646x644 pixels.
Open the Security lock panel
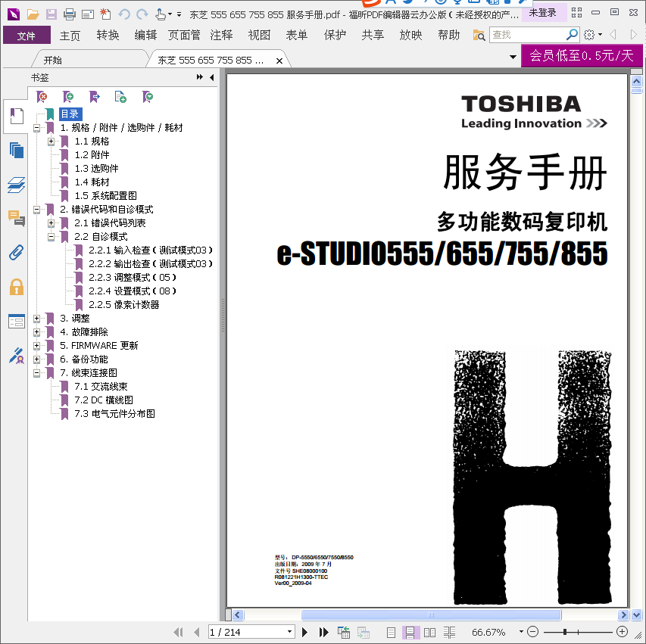17,287
